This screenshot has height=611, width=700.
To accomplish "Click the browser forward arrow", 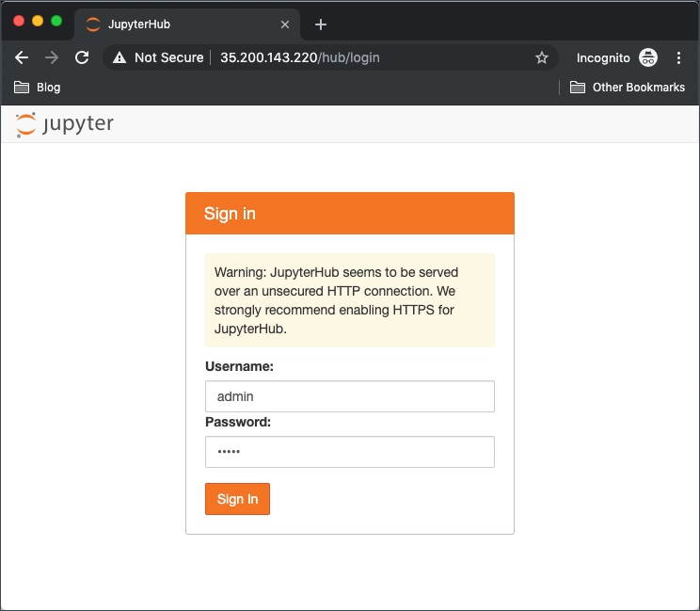I will pos(52,57).
